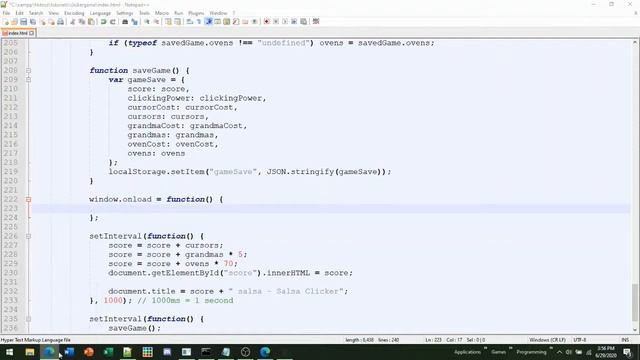Screen dimensions: 640x360
Task: Toggle the INS insert mode indicator
Action: pos(625,340)
